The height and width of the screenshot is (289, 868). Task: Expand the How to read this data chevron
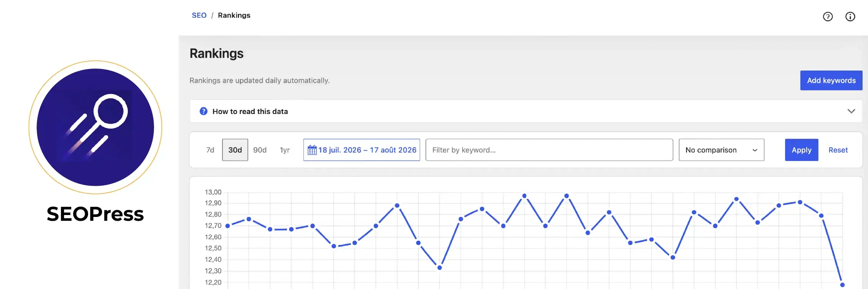(851, 111)
